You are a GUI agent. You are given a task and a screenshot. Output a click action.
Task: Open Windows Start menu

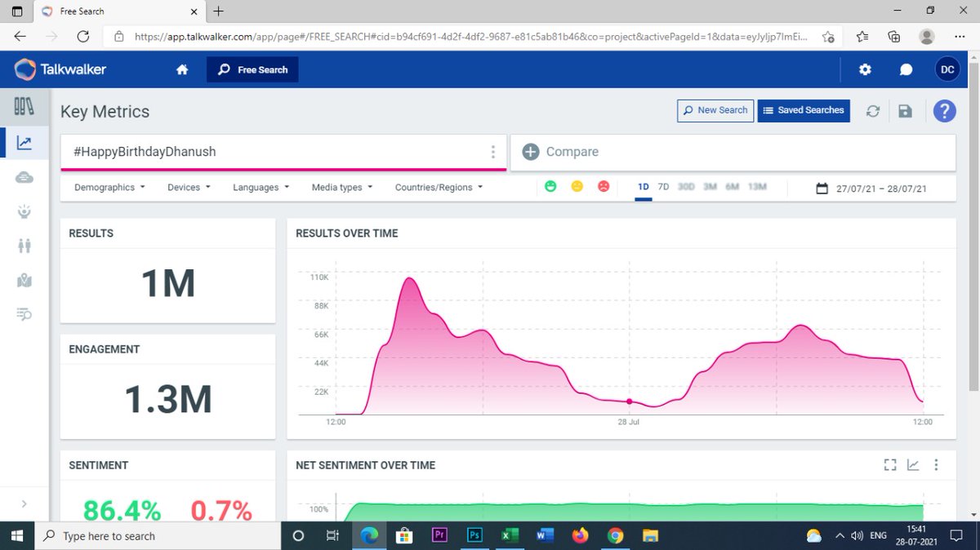[16, 536]
